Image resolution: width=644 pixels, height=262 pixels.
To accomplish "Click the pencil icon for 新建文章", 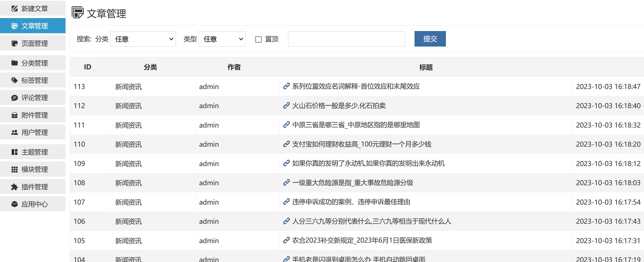I will 15,9.
